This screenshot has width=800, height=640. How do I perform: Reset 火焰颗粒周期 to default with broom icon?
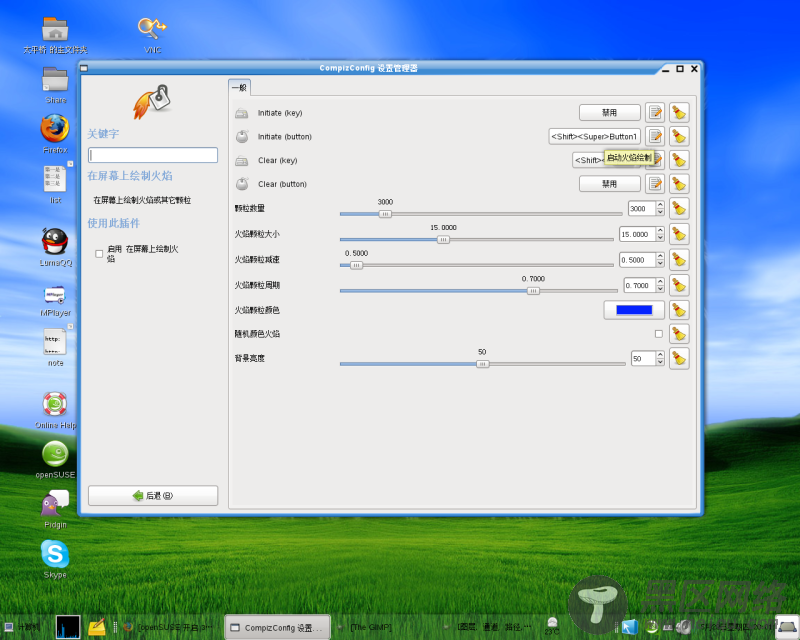tap(679, 285)
